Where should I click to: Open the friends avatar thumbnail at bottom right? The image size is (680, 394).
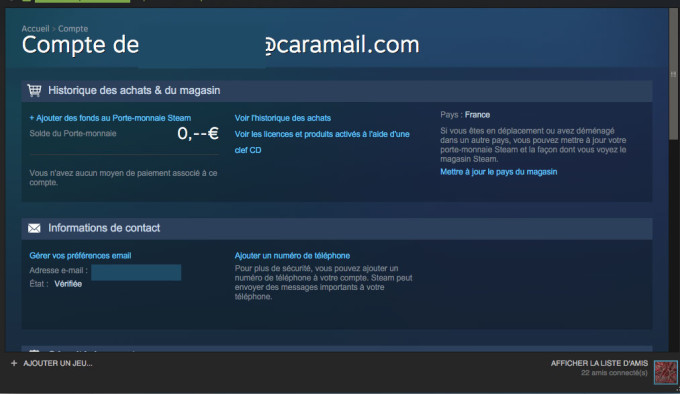tap(666, 372)
